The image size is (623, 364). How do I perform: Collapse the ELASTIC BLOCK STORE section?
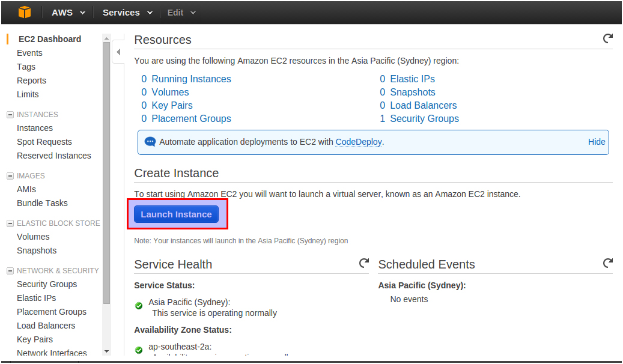tap(10, 223)
